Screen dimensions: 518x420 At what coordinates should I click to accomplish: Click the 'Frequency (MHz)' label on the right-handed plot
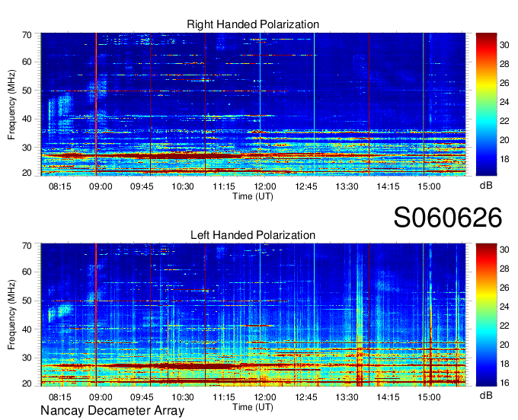(x=11, y=104)
